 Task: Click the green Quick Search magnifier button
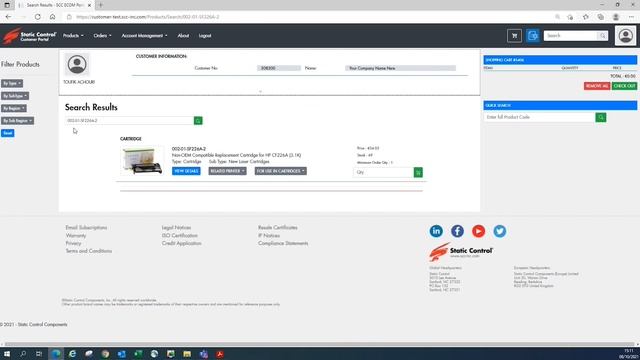(600, 118)
